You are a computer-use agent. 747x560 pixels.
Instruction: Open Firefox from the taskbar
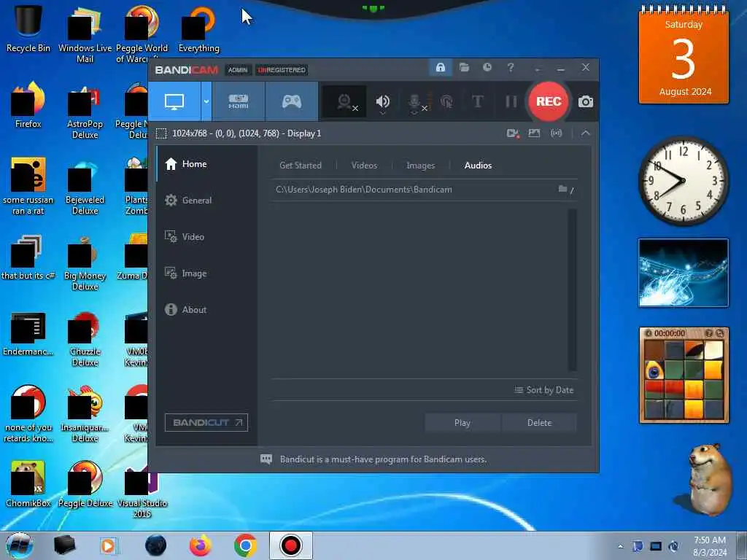click(x=201, y=545)
